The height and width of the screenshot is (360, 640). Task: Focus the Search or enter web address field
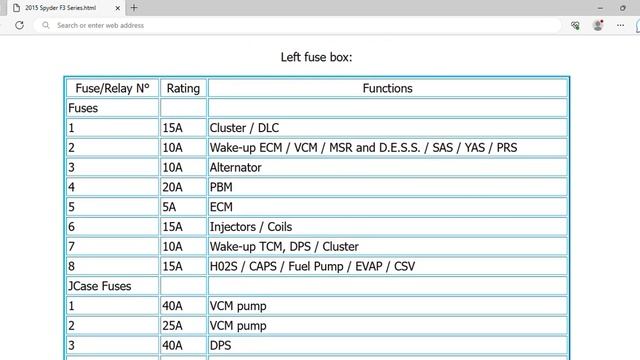[x=298, y=25]
